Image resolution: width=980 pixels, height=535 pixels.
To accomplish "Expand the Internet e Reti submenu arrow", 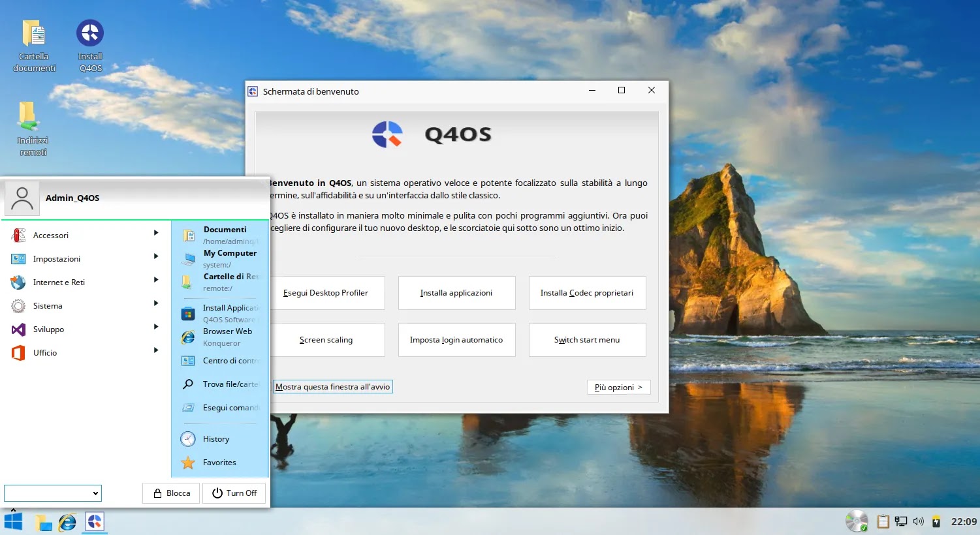I will coord(156,280).
